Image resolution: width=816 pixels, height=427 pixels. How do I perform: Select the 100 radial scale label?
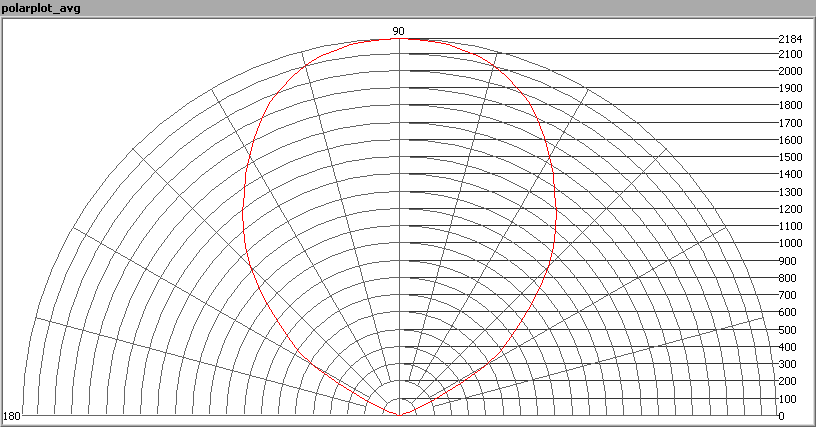788,399
